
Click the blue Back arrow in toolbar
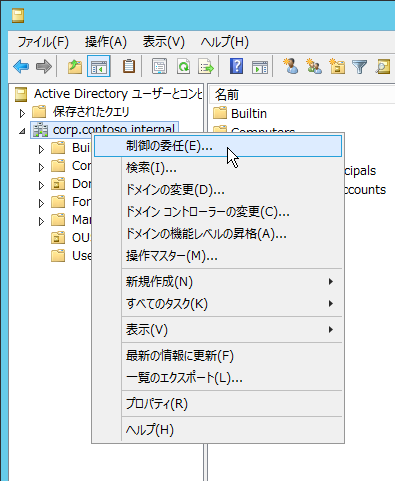[21, 67]
